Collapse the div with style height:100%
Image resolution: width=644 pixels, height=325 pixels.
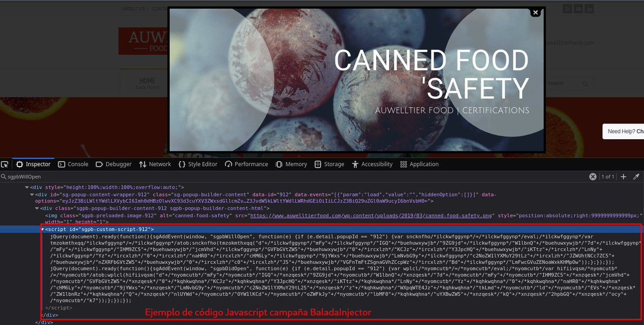click(27, 187)
